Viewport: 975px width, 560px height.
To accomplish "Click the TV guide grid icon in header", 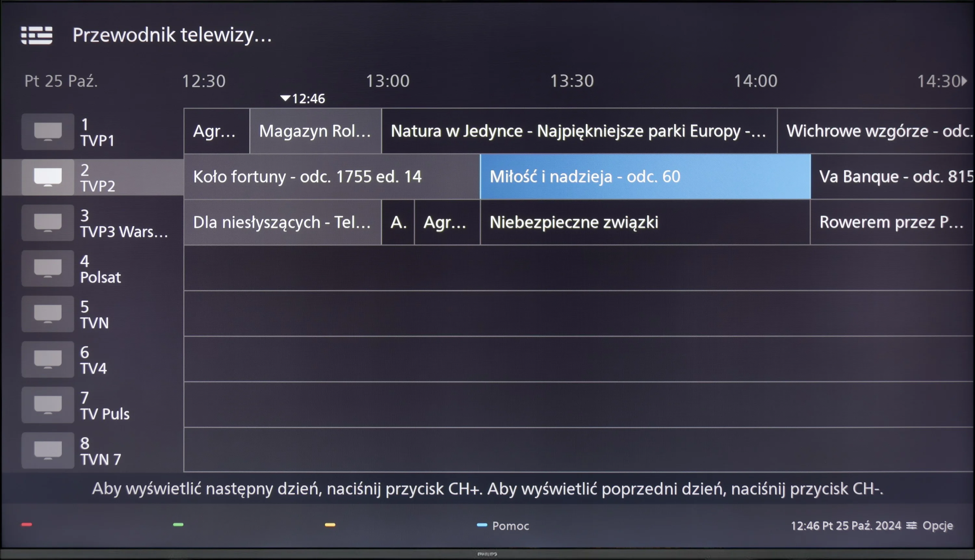I will (36, 35).
